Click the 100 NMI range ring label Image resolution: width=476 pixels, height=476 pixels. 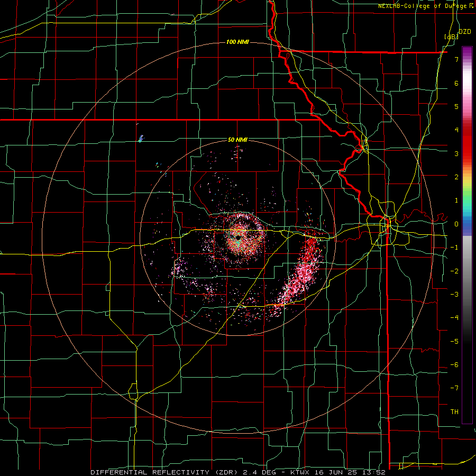pyautogui.click(x=237, y=42)
